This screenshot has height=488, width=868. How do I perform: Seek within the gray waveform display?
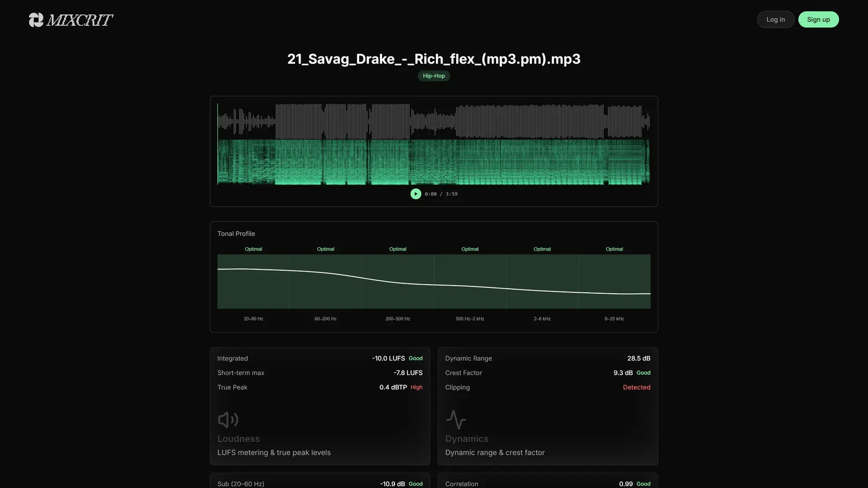pos(434,121)
